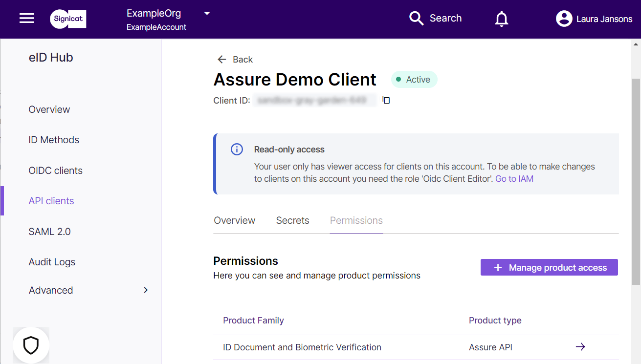Click the Product Family column header

click(x=253, y=321)
